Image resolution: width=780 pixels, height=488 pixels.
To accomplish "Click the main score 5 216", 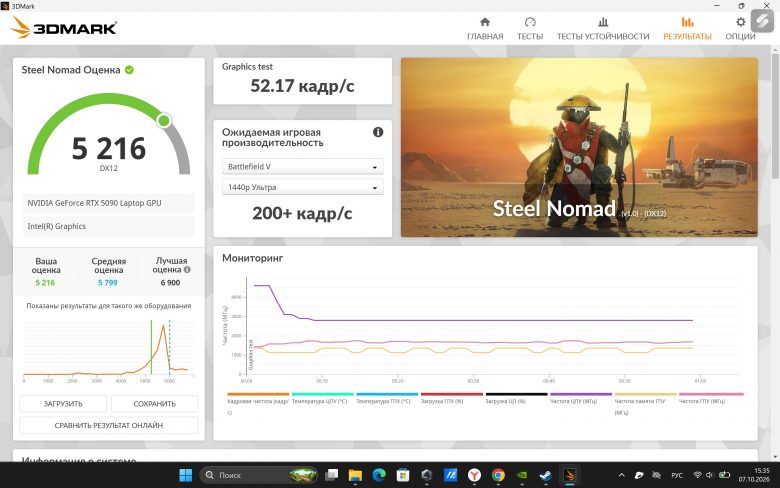I will [x=108, y=148].
